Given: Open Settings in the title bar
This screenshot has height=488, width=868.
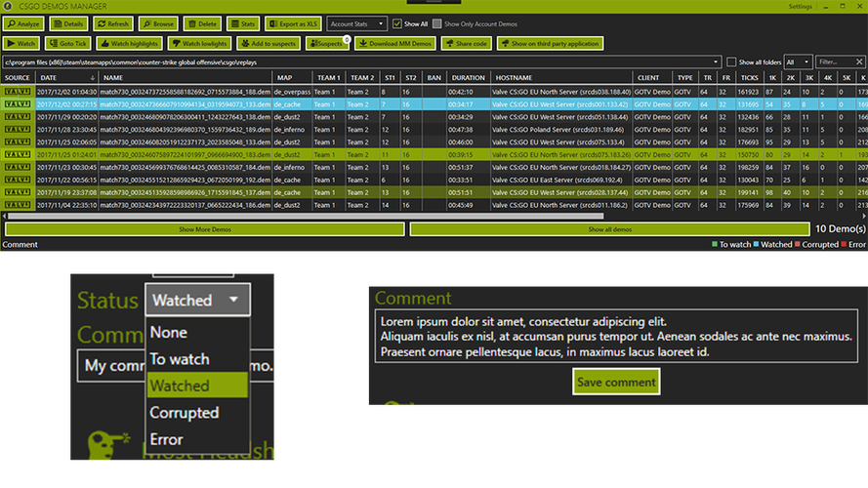Looking at the screenshot, I should coord(800,6).
